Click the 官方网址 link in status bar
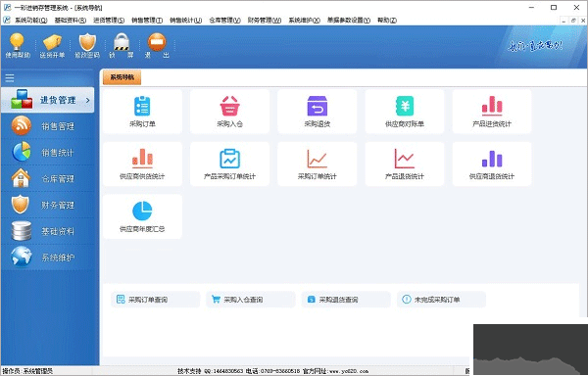The image size is (588, 376). click(x=335, y=371)
